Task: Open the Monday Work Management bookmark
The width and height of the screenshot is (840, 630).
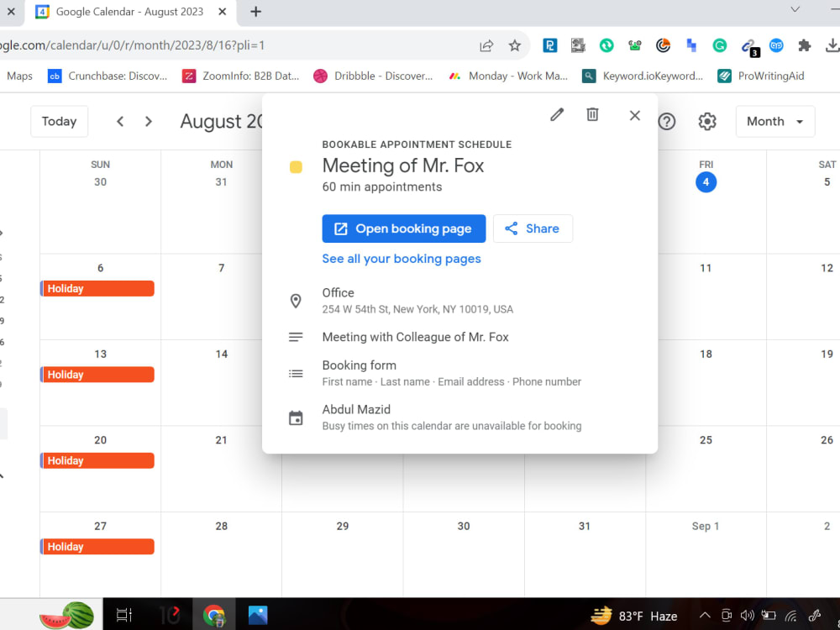Action: point(508,76)
